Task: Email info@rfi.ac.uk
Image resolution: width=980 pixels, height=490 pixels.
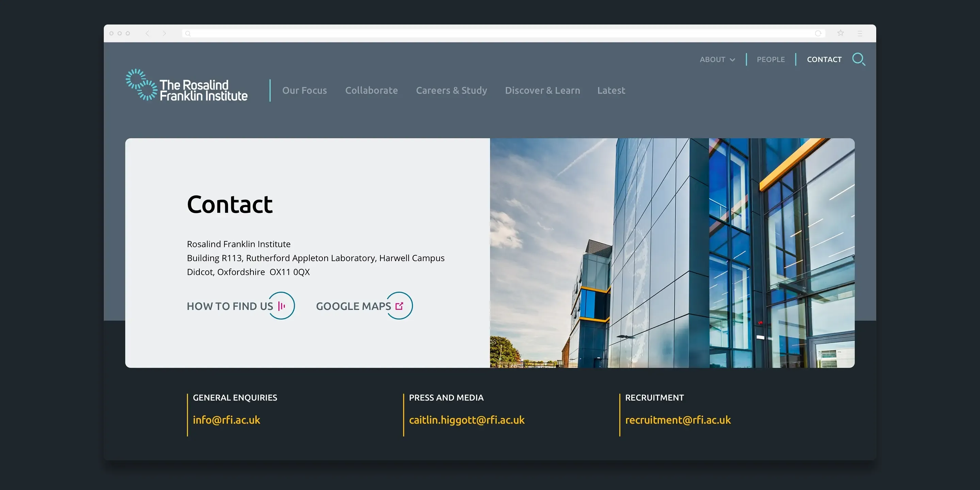Action: point(226,420)
